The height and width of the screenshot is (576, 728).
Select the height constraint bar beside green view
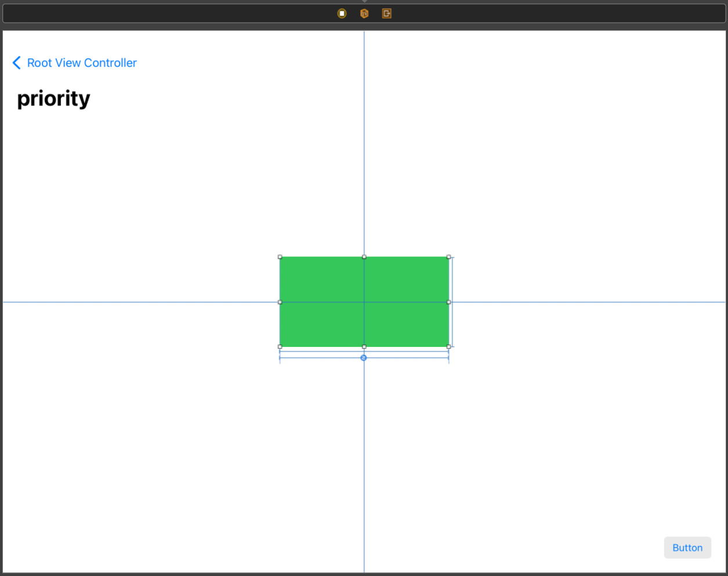pos(452,302)
